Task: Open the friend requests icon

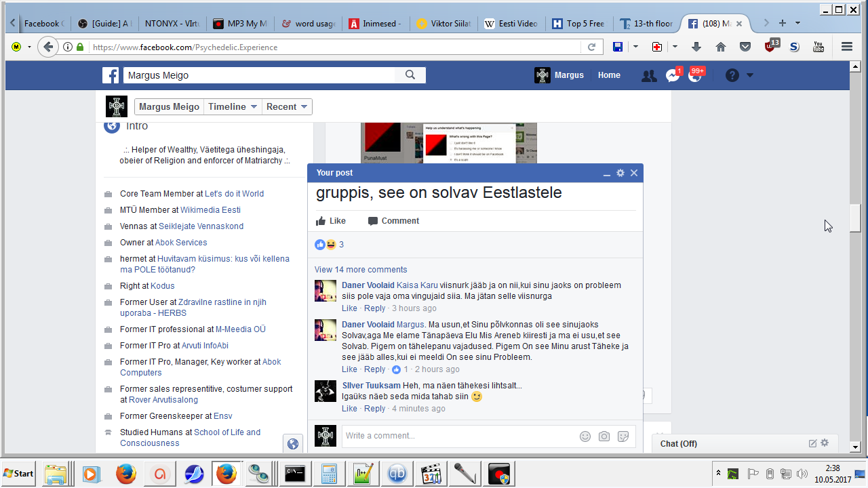Action: [x=649, y=76]
